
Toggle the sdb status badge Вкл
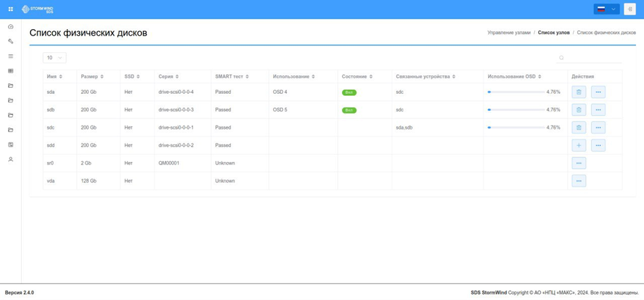coord(349,110)
